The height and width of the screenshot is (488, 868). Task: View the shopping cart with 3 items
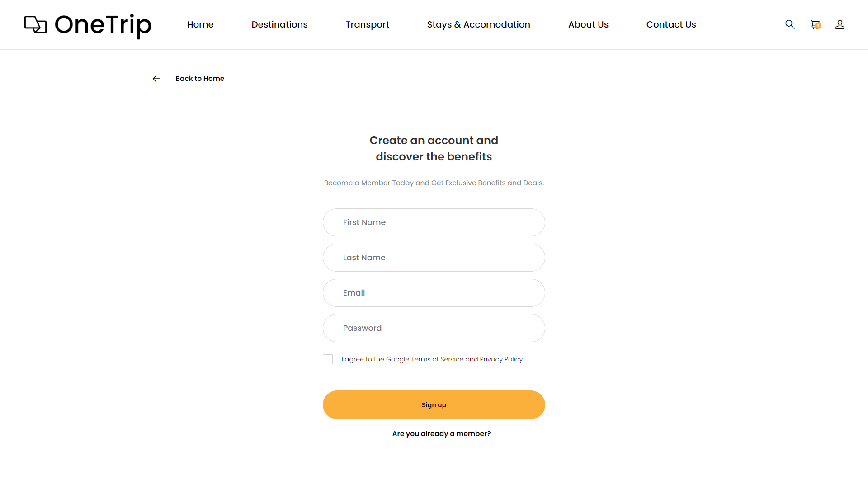click(x=815, y=24)
